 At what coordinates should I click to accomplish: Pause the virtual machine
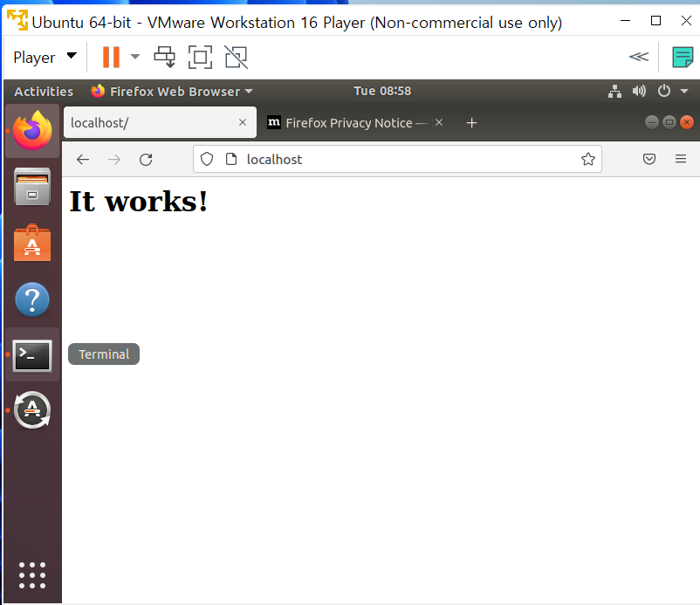tap(111, 57)
